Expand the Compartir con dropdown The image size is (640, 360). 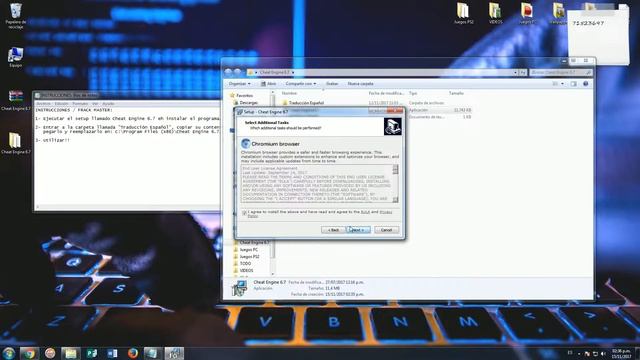point(301,84)
